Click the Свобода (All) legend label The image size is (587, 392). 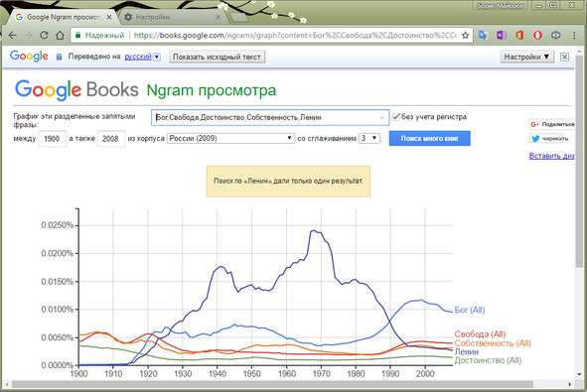[480, 334]
